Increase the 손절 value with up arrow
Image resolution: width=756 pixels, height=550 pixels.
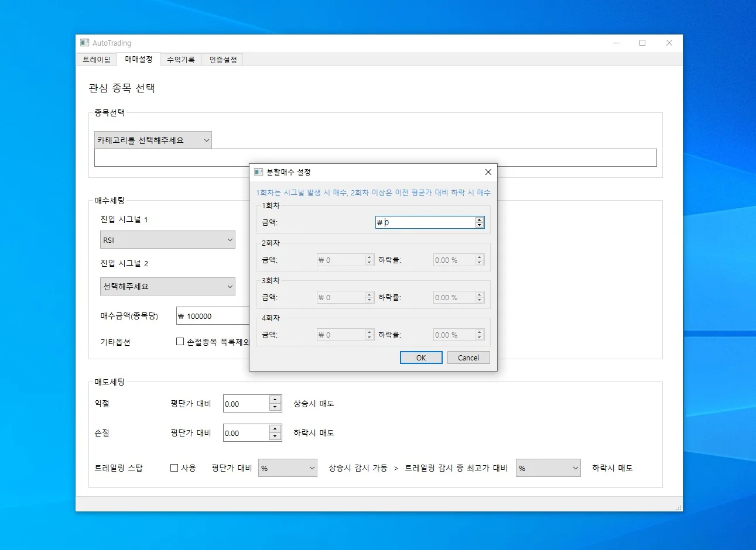point(275,429)
